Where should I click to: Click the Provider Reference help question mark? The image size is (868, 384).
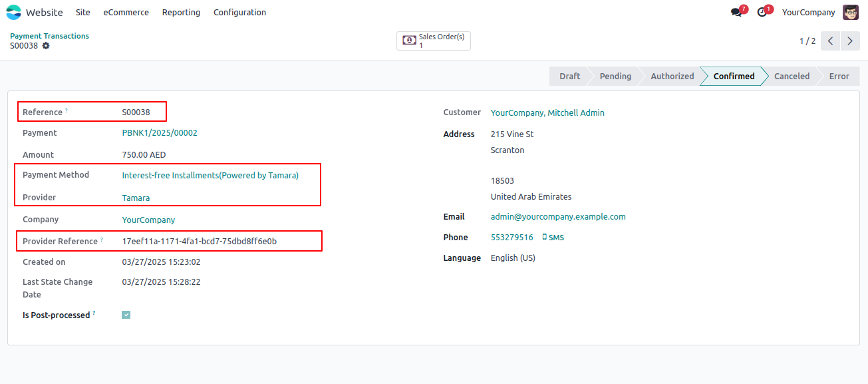click(x=102, y=240)
